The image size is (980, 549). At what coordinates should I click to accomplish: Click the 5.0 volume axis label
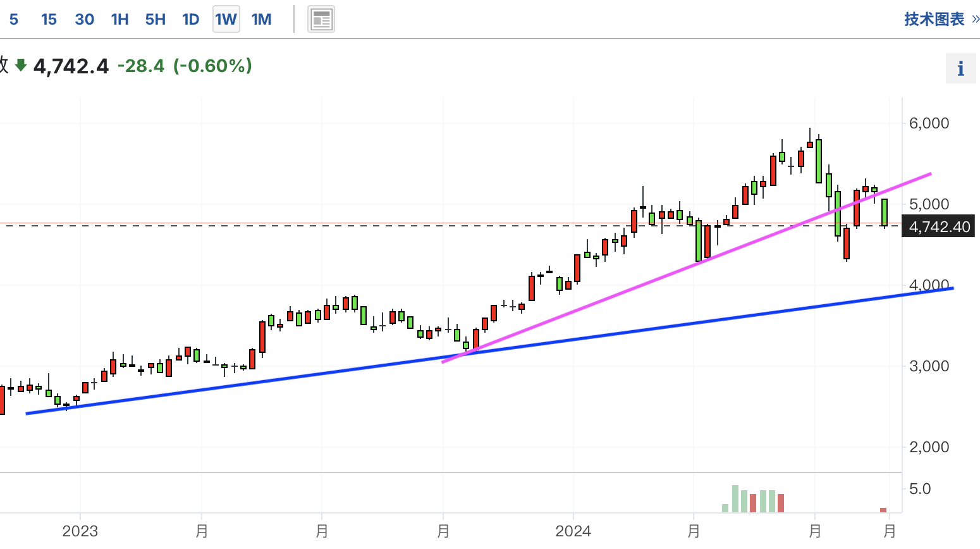(920, 489)
